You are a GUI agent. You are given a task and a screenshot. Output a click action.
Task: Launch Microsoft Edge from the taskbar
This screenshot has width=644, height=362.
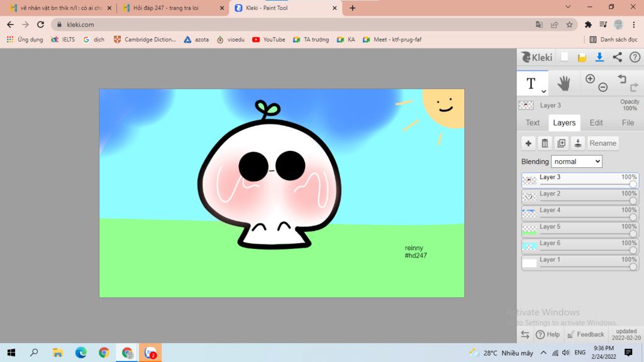pos(81,353)
